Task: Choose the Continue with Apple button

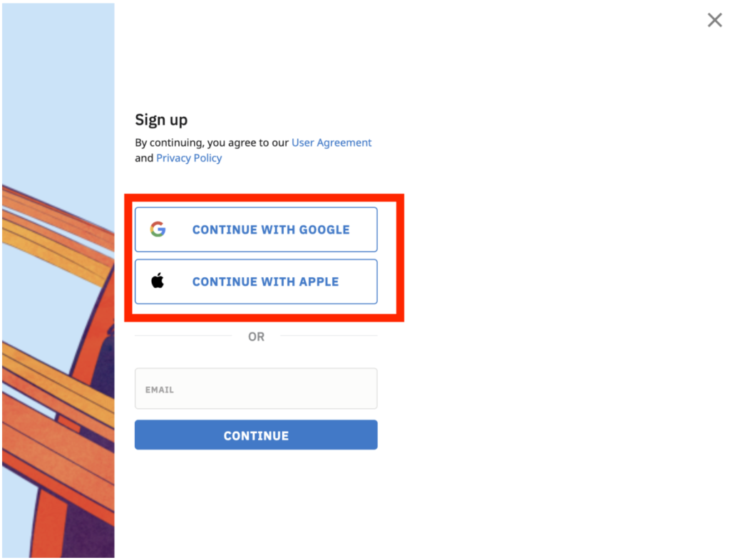Action: click(x=256, y=281)
